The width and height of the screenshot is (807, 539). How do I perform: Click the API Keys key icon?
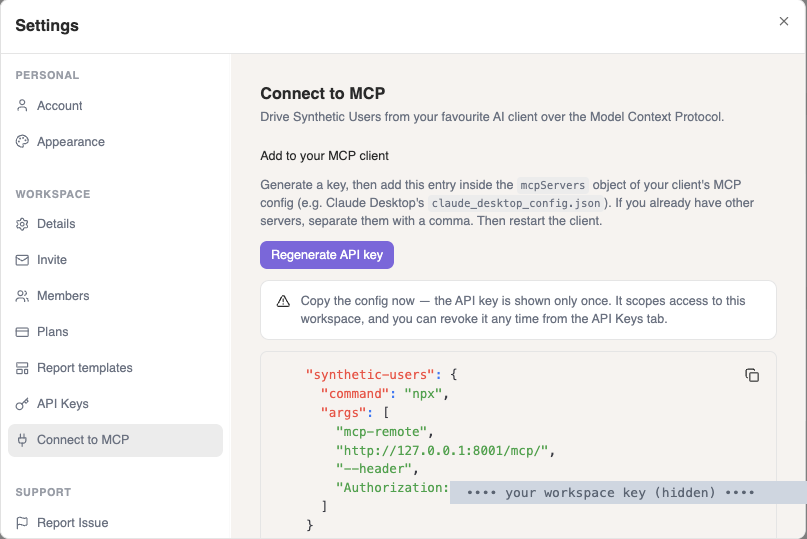(x=22, y=404)
